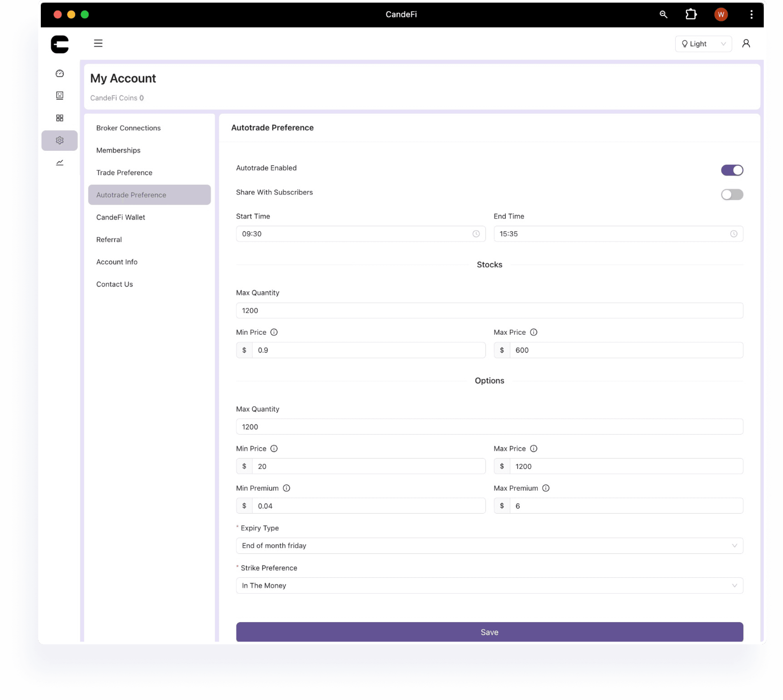Viewport: 783px width, 700px height.
Task: Open the dashboard gauge sidebar icon
Action: 59,73
